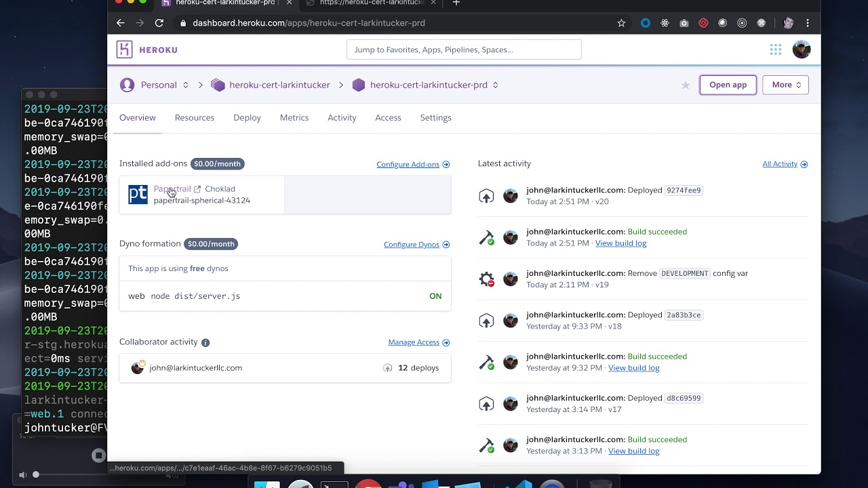Click the commit hash 2a83b3ce

683,315
